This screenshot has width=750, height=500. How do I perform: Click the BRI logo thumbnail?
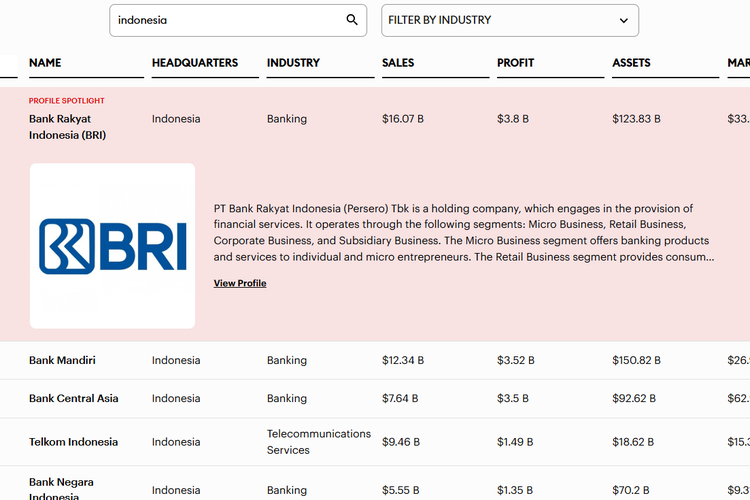click(112, 246)
